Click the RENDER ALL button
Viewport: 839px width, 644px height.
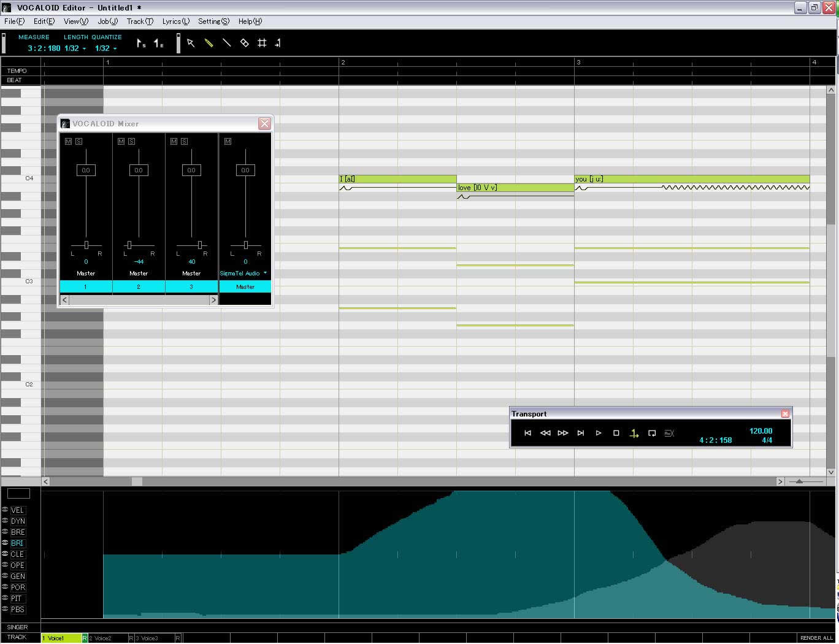coord(816,638)
